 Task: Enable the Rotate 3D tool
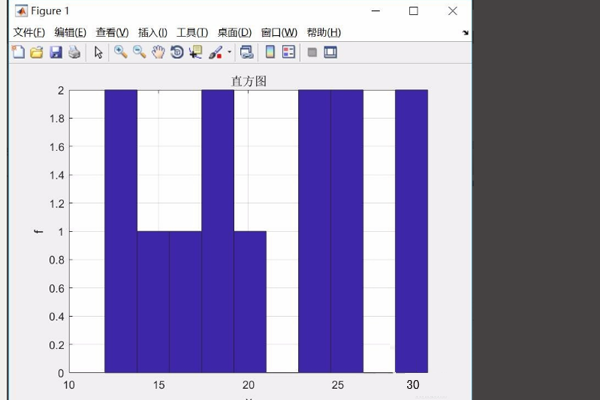tap(177, 52)
